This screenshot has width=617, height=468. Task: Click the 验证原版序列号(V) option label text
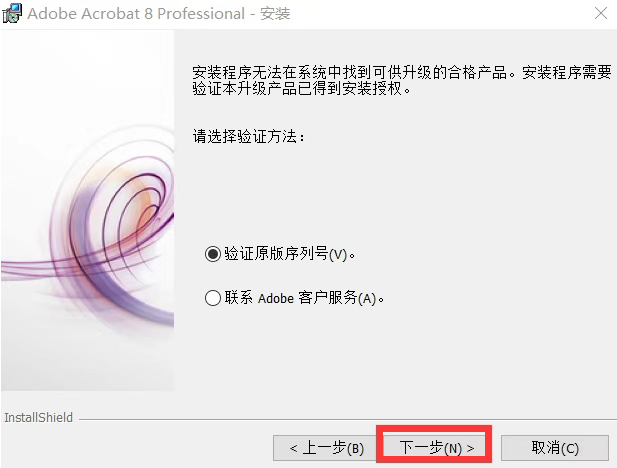(290, 254)
